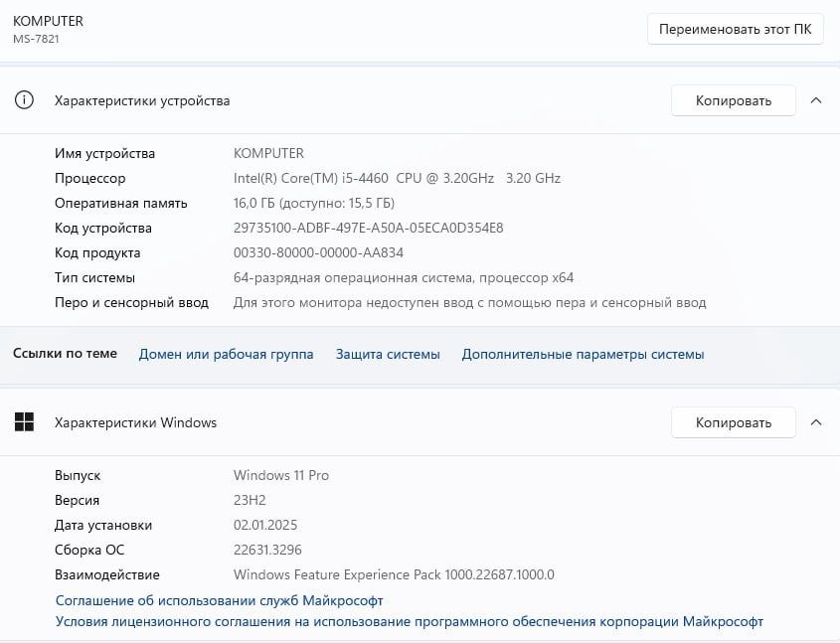Image resolution: width=840 pixels, height=643 pixels.
Task: Select the Характеристики Windows header text
Action: tap(135, 422)
